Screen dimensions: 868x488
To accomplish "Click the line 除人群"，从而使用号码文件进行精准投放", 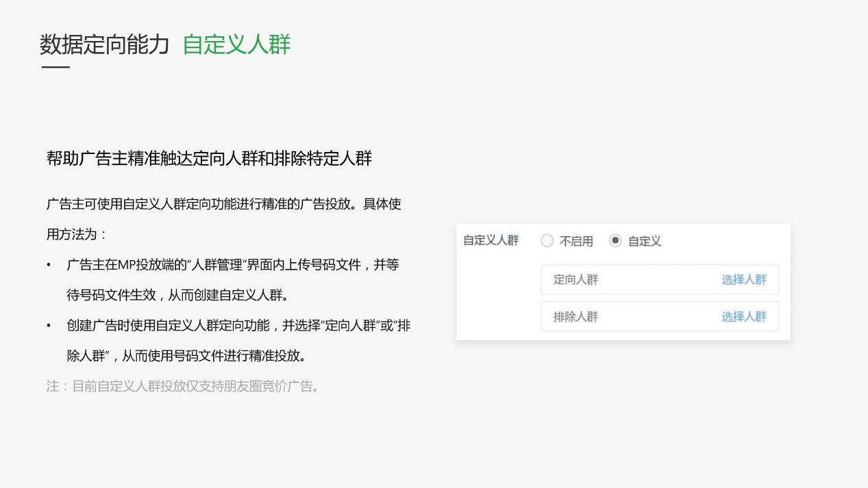I will pyautogui.click(x=186, y=356).
